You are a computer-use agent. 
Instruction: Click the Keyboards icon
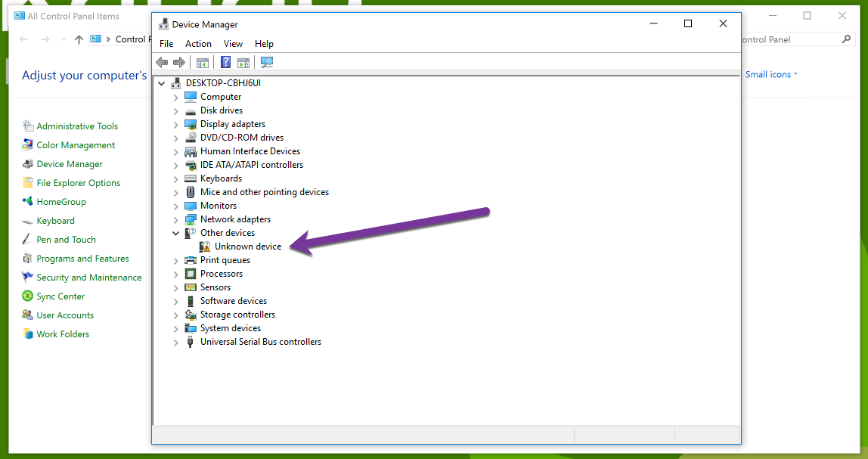[x=191, y=178]
